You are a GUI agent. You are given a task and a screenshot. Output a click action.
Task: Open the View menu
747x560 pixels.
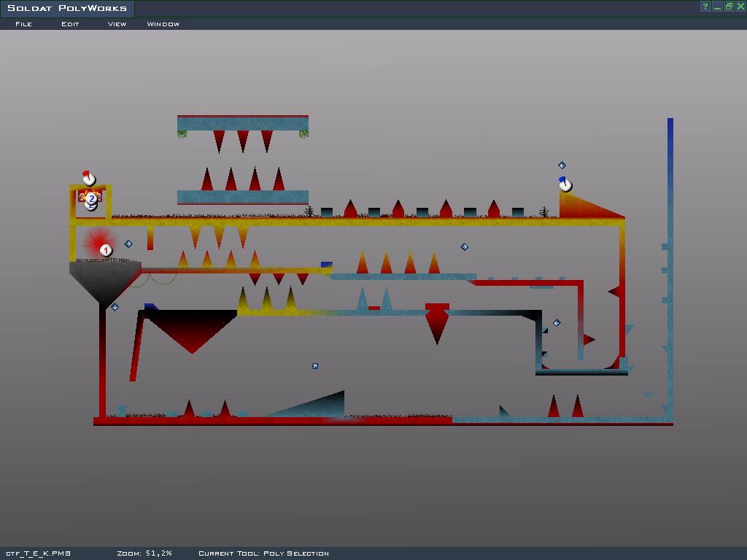(117, 23)
